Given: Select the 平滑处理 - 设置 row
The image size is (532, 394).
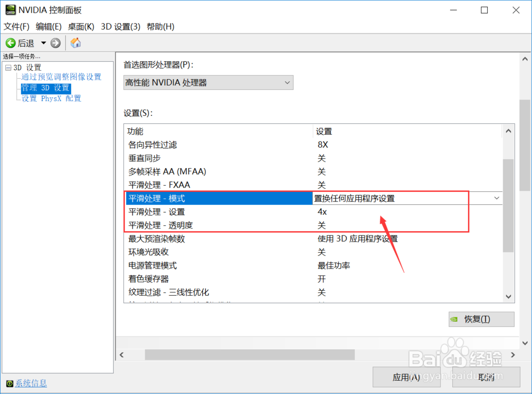Looking at the screenshot, I should [x=313, y=212].
